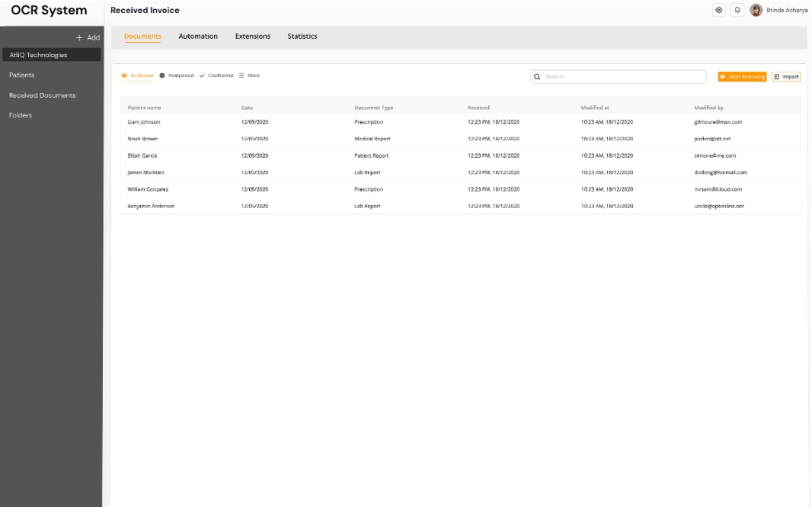Select Folders in the sidebar
The width and height of the screenshot is (812, 507).
click(x=21, y=115)
